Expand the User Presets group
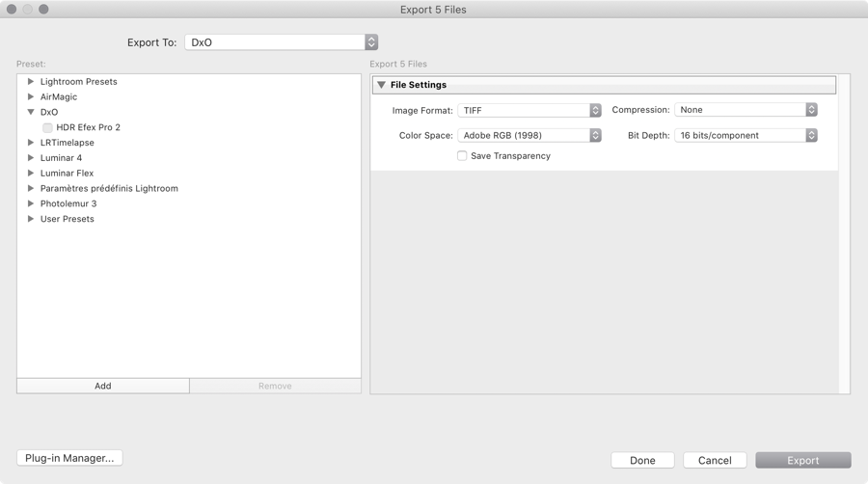The width and height of the screenshot is (868, 484). tap(31, 219)
